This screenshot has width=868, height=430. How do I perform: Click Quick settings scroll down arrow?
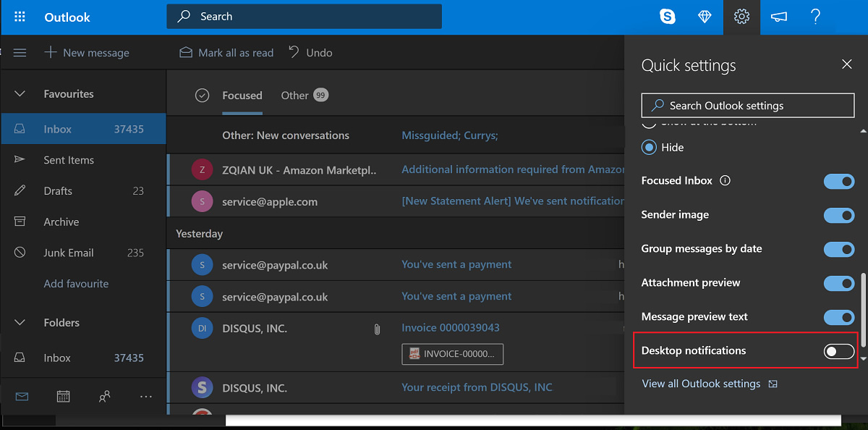pos(862,358)
